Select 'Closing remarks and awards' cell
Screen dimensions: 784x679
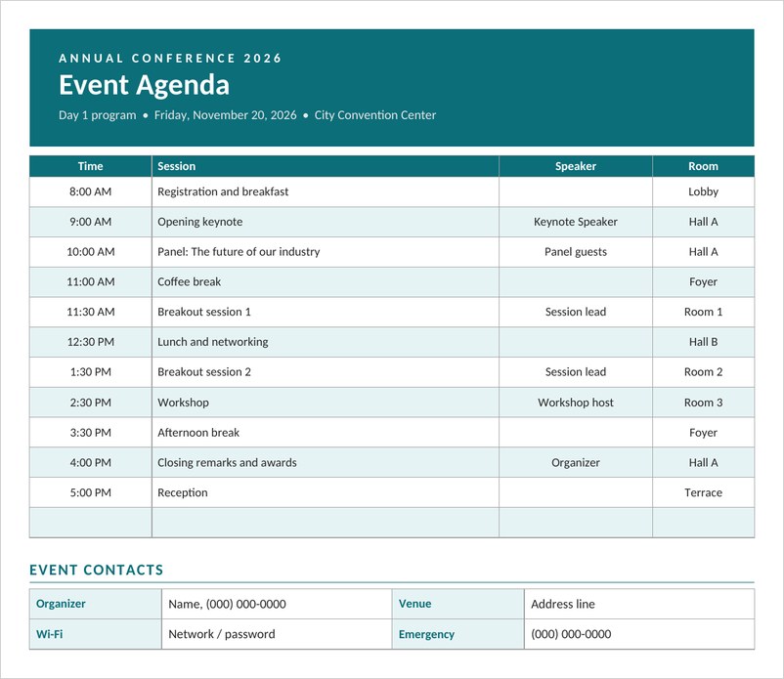tap(326, 462)
